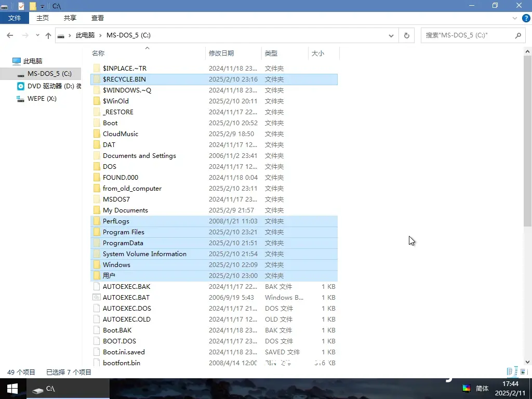Expand the ribbon with the chevron

[x=515, y=18]
